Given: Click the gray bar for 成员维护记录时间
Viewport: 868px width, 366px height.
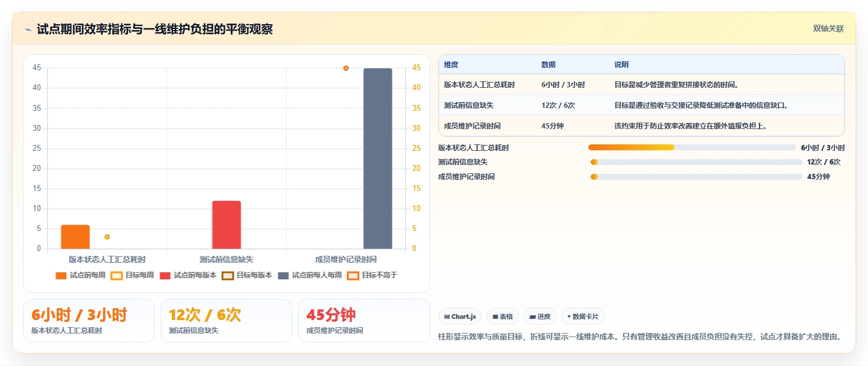Looking at the screenshot, I should [378, 159].
